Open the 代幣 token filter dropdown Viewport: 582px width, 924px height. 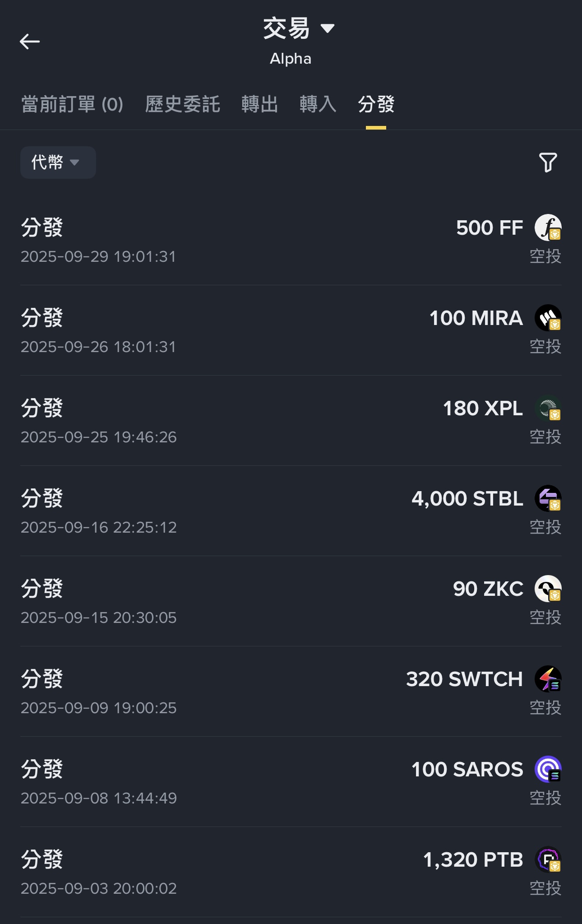click(x=58, y=163)
